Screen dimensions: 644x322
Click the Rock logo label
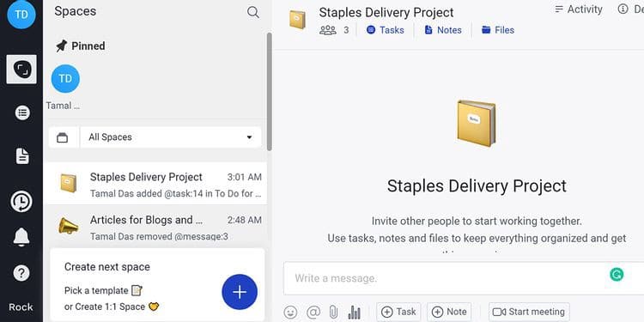[21, 307]
